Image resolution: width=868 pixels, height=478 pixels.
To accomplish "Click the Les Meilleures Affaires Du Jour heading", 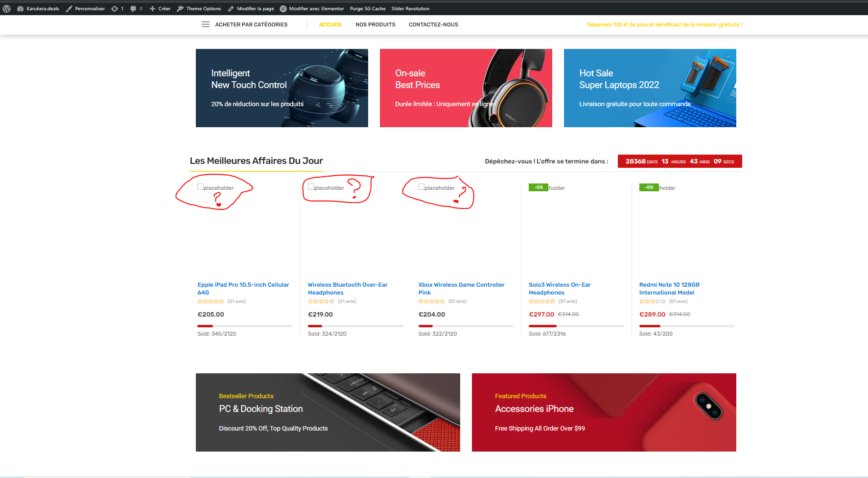I will 257,160.
